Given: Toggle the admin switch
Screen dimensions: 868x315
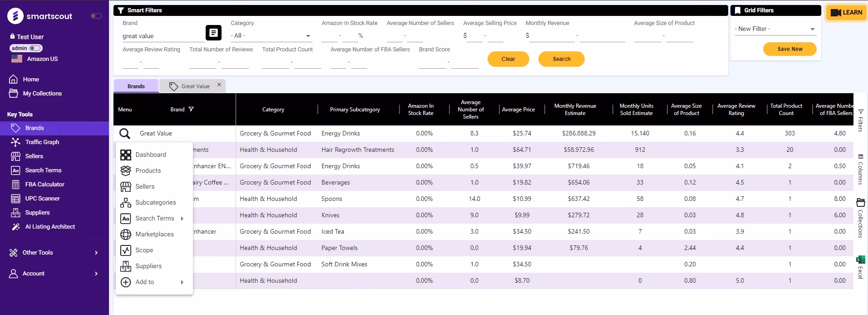Looking at the screenshot, I should click(35, 48).
